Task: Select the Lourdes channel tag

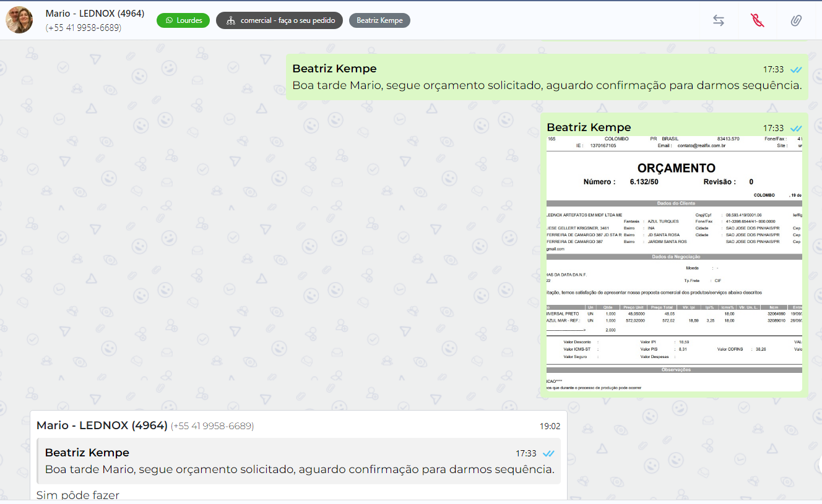Action: pos(183,20)
